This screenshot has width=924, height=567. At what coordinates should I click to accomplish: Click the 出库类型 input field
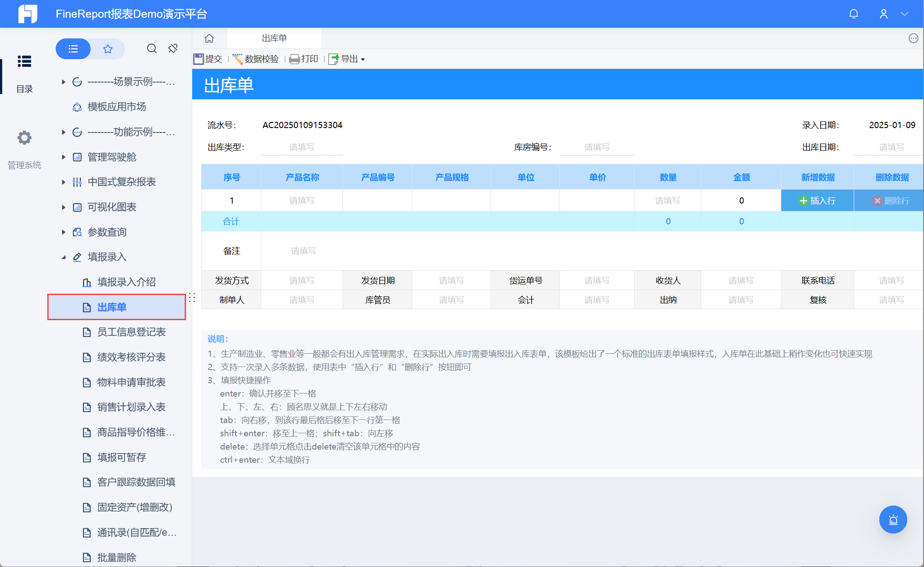301,147
